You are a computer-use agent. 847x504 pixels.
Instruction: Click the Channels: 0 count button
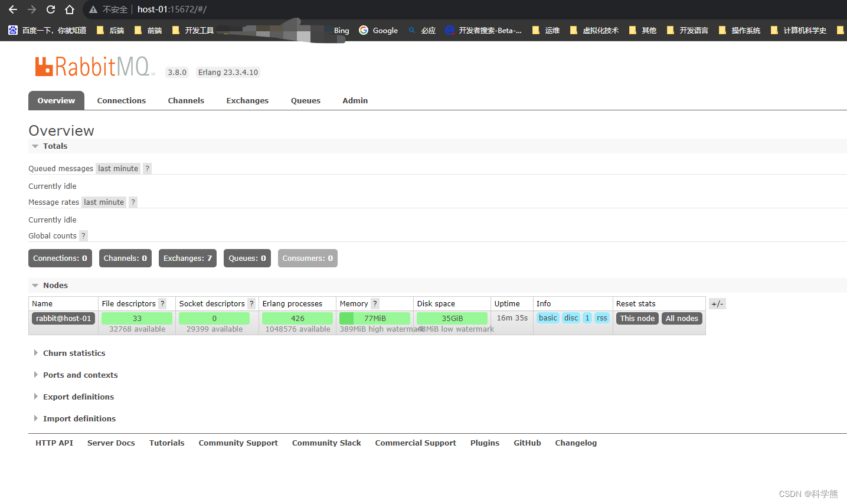tap(125, 258)
